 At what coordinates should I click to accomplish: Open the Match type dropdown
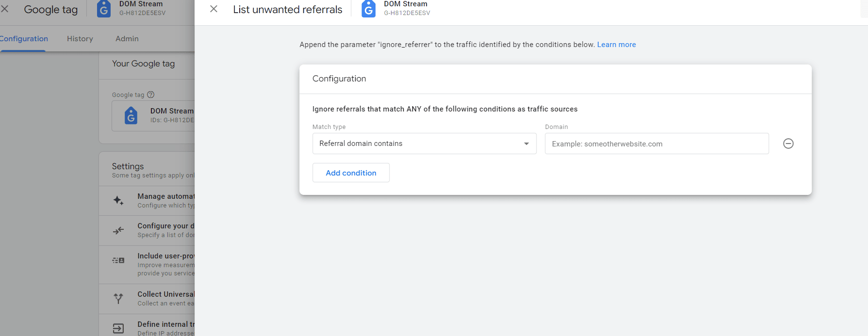coord(424,144)
